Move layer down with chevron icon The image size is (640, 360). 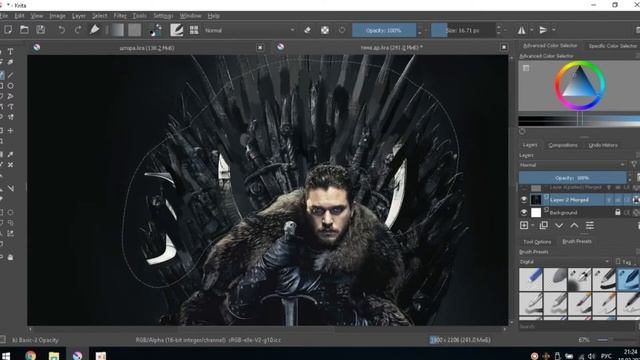tap(559, 225)
